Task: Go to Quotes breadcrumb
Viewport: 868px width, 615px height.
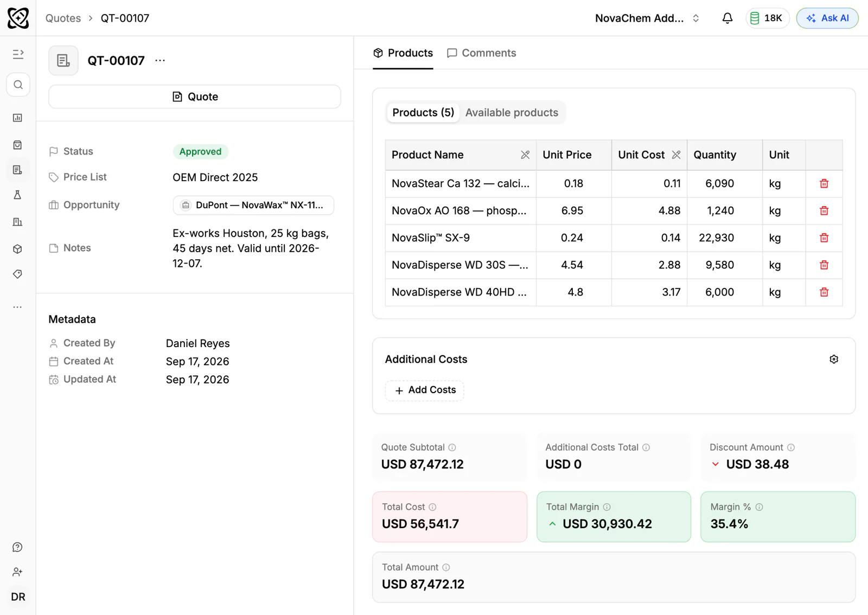Action: coord(63,18)
